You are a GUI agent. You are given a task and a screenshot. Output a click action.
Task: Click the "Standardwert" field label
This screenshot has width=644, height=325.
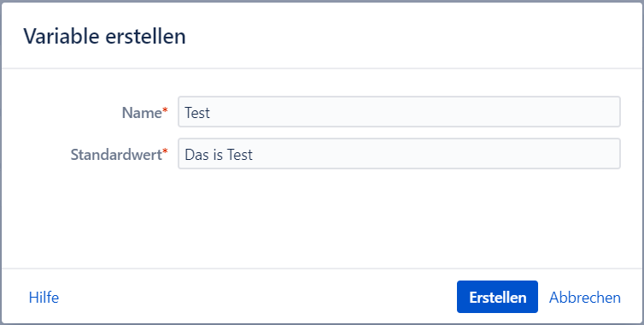pyautogui.click(x=116, y=155)
